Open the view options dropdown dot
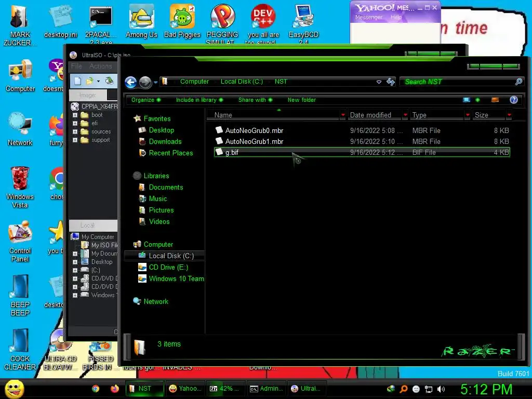Image resolution: width=532 pixels, height=399 pixels. coord(478,100)
